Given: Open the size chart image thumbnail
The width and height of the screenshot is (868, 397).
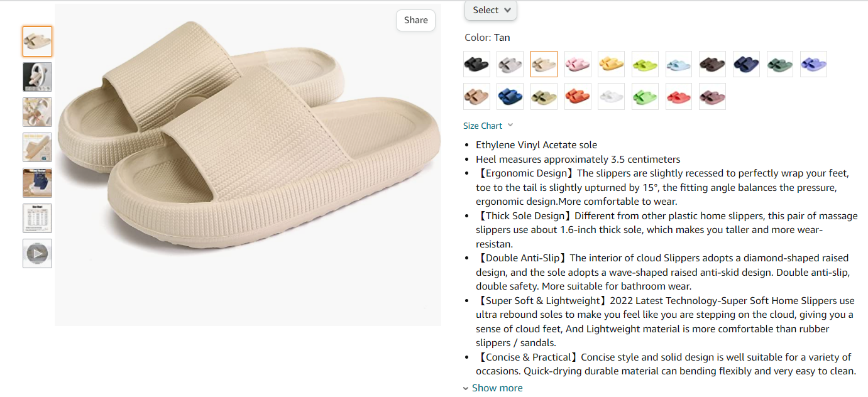Looking at the screenshot, I should point(37,218).
